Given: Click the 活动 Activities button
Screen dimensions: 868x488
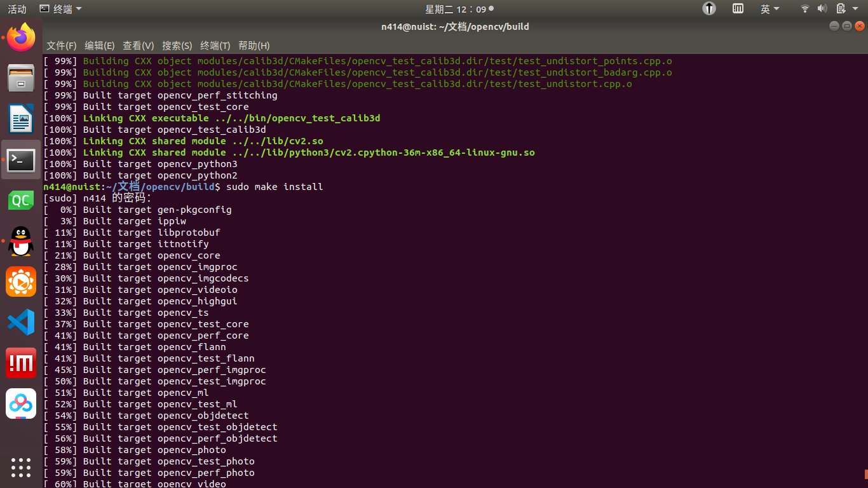Looking at the screenshot, I should (17, 9).
